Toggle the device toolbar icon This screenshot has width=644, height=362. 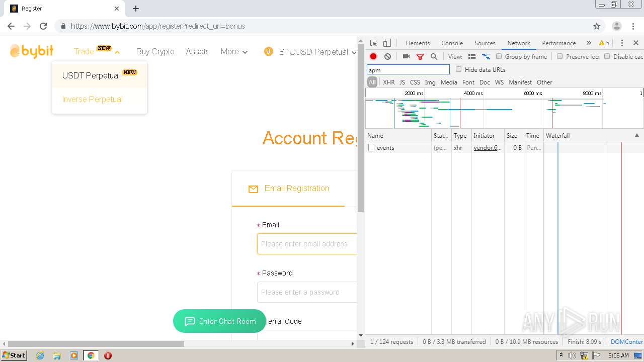387,43
